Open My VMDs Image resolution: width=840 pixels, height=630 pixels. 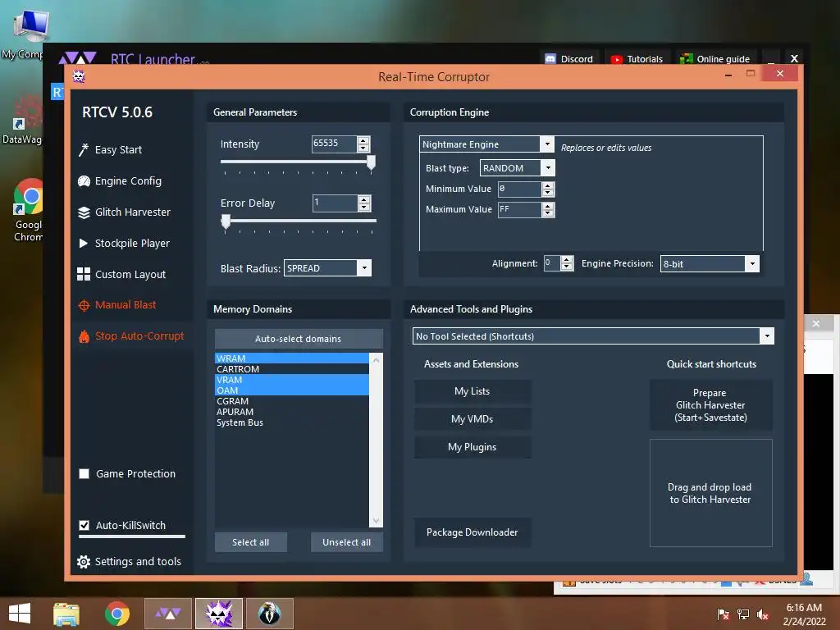[x=472, y=419]
